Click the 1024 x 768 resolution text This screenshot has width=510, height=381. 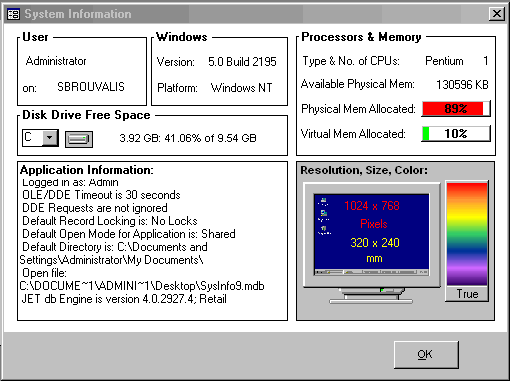coord(372,206)
